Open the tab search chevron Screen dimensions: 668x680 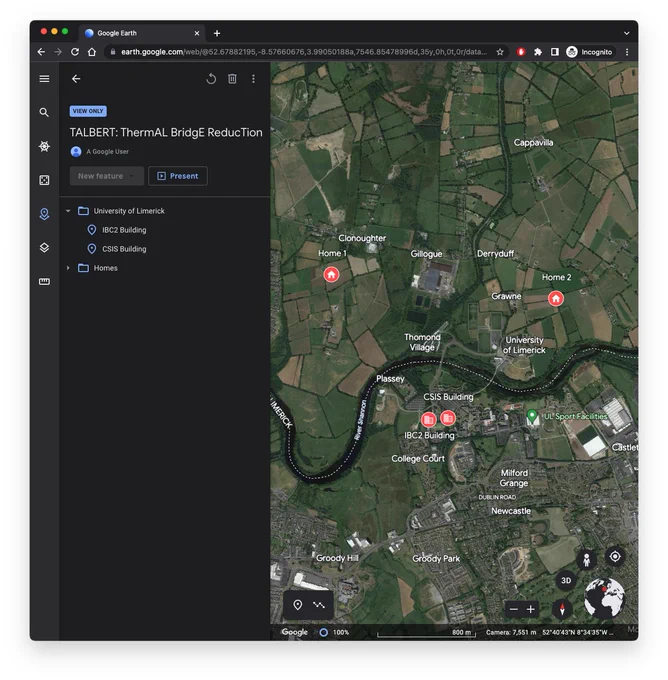click(x=627, y=33)
